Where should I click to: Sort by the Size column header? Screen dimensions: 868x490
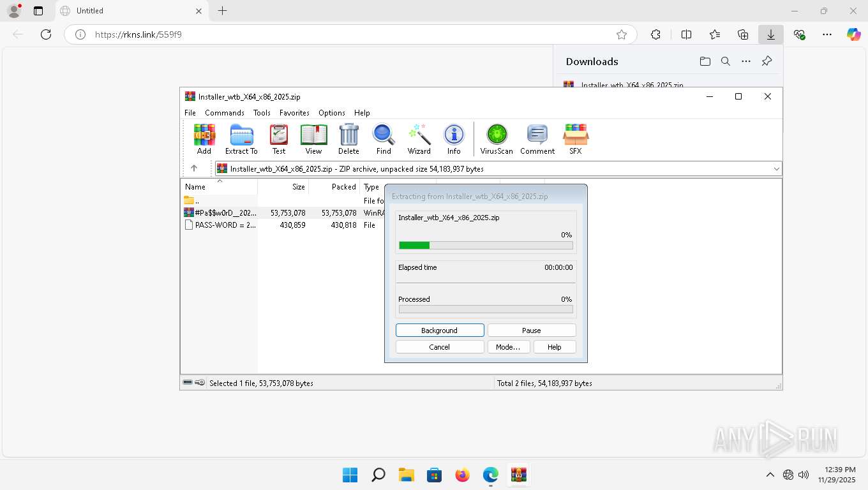tap(283, 187)
